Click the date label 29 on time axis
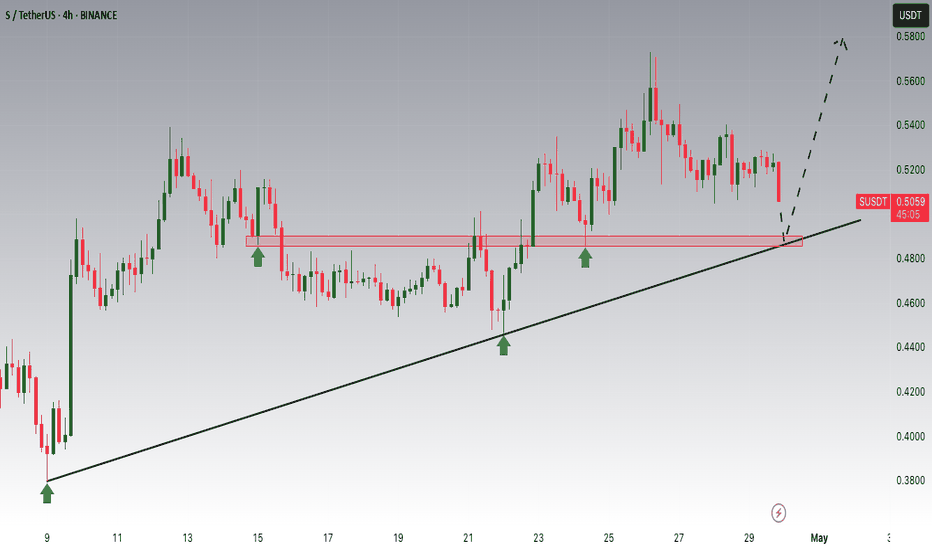 click(749, 538)
